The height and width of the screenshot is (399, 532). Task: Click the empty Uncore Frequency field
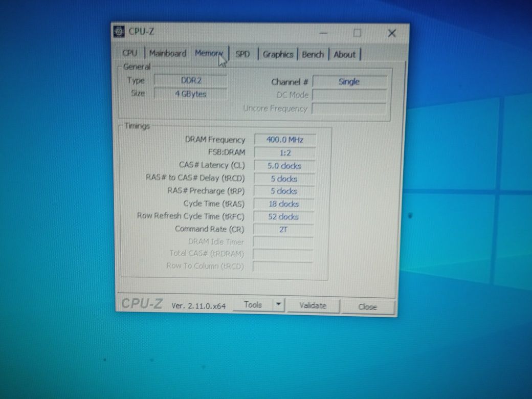pos(349,108)
